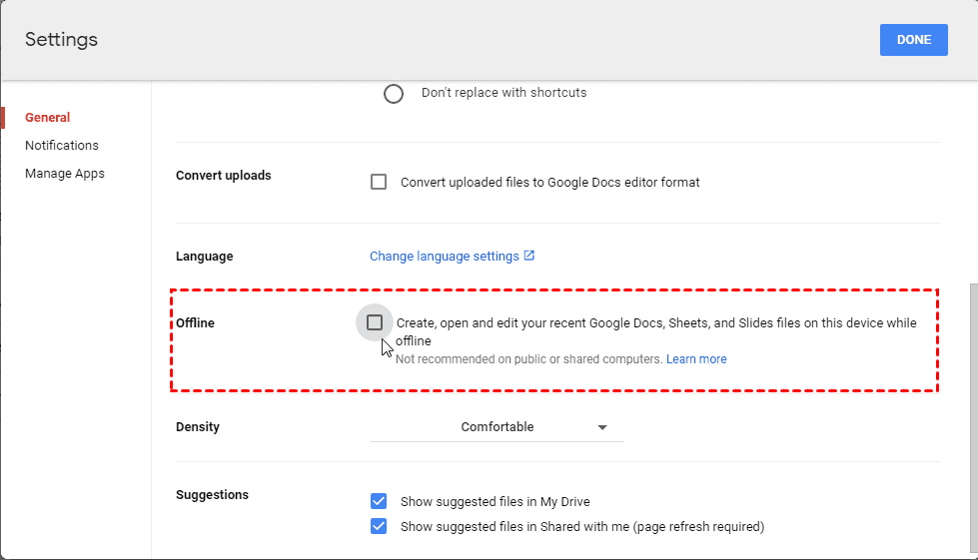This screenshot has width=978, height=560.
Task: Open the Manage Apps section
Action: point(65,174)
